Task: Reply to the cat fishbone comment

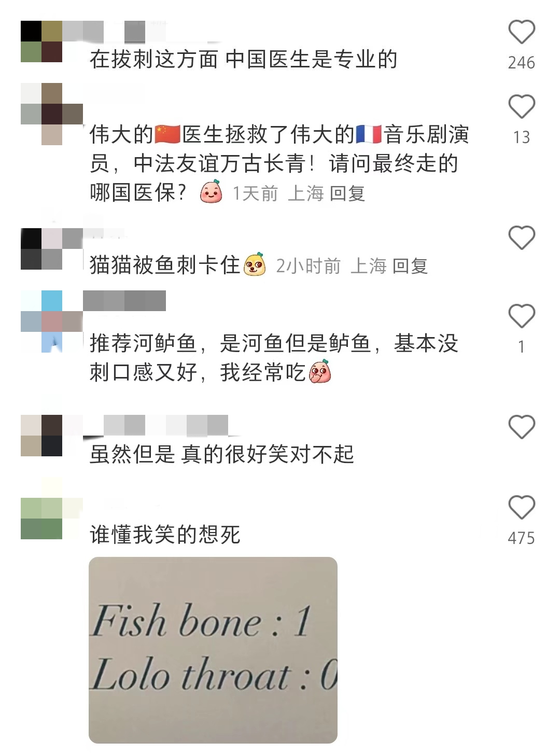Action: 410,266
